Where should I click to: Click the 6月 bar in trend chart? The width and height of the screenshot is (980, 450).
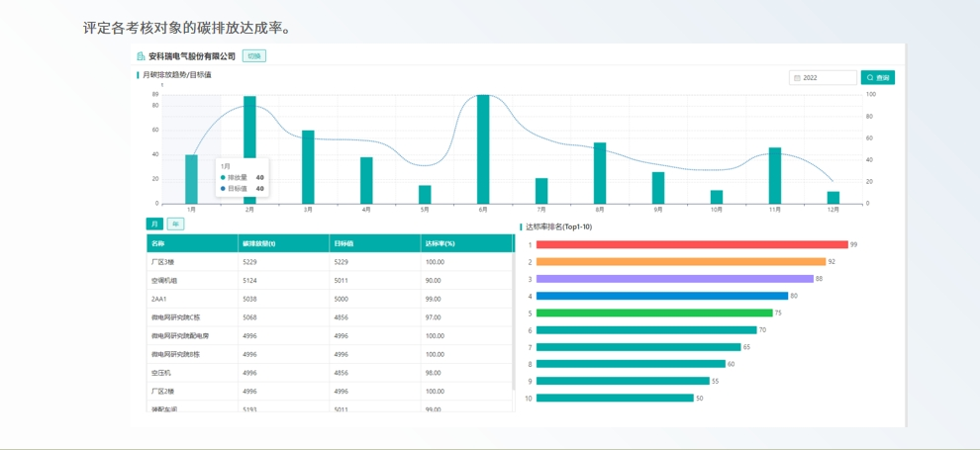tap(483, 148)
